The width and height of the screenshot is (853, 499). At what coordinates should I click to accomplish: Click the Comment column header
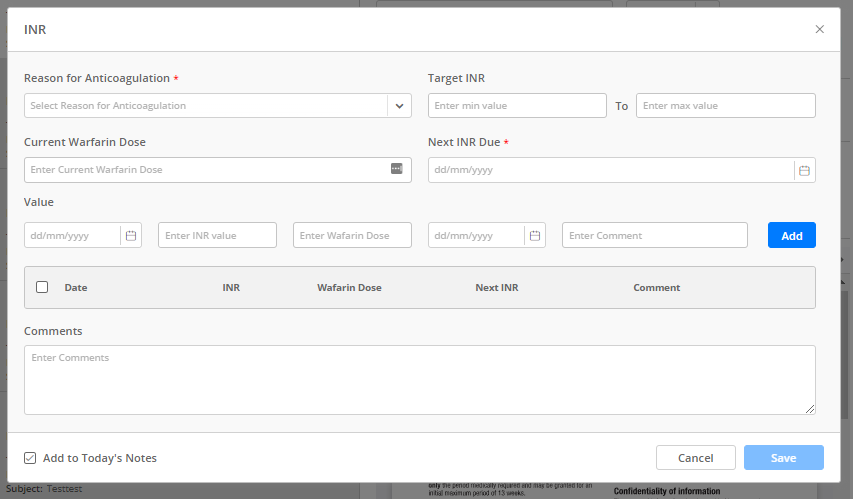pos(657,287)
